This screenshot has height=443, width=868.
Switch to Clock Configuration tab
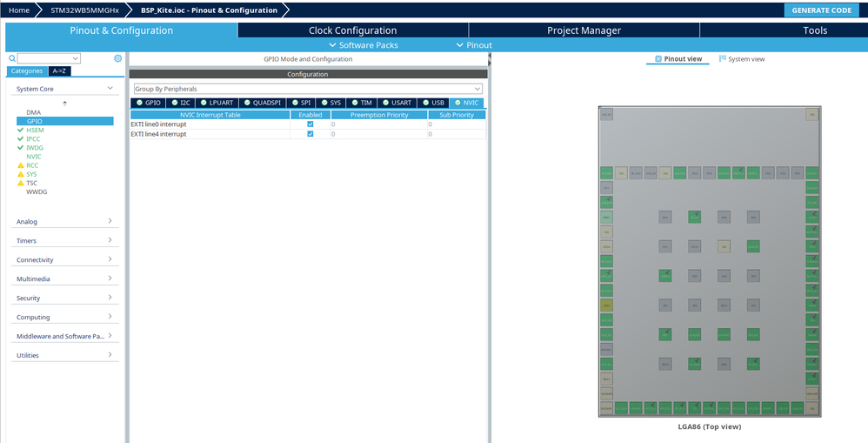tap(352, 30)
